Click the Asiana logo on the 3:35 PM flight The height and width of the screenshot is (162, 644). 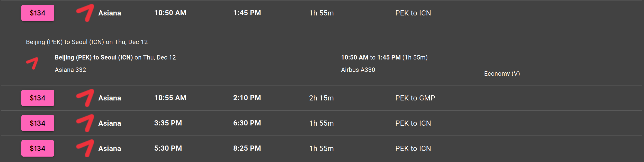85,123
